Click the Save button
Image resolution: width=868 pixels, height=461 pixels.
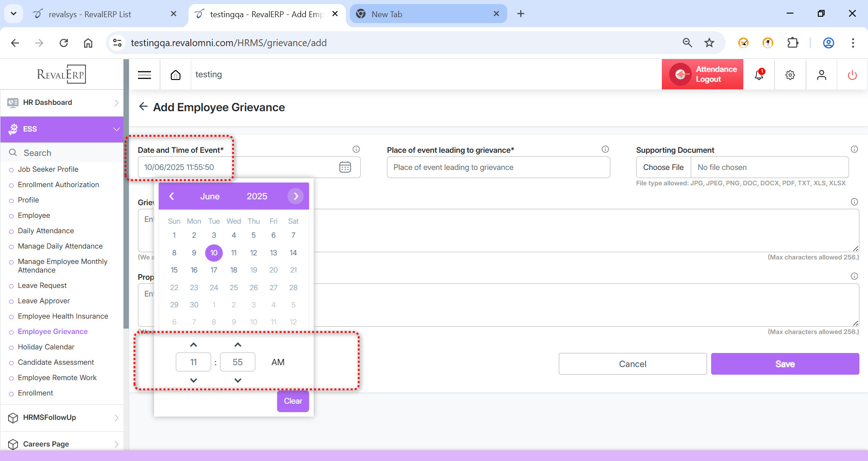tap(785, 364)
